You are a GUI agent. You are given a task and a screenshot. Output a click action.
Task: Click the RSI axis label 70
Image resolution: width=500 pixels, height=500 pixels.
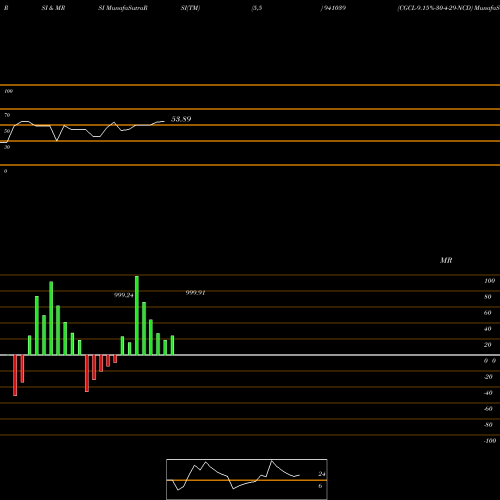[7, 115]
